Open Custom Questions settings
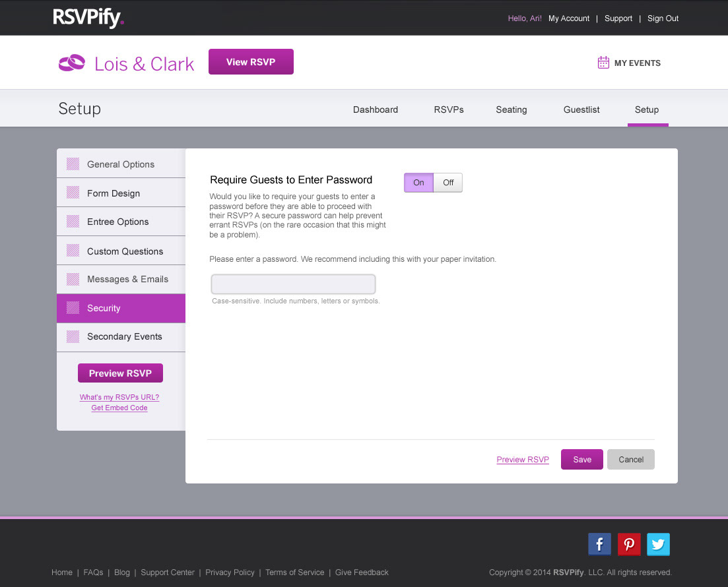Image resolution: width=728 pixels, height=587 pixels. pos(121,251)
